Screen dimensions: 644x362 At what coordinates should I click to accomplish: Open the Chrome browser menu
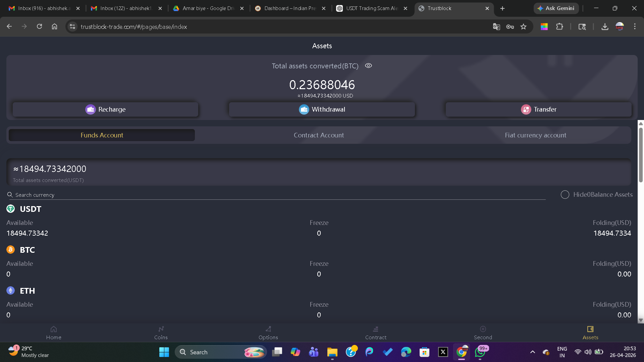coord(635,26)
